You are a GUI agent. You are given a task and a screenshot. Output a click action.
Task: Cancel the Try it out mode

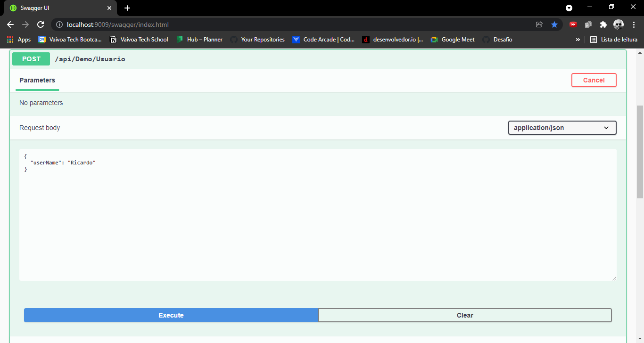coord(594,80)
